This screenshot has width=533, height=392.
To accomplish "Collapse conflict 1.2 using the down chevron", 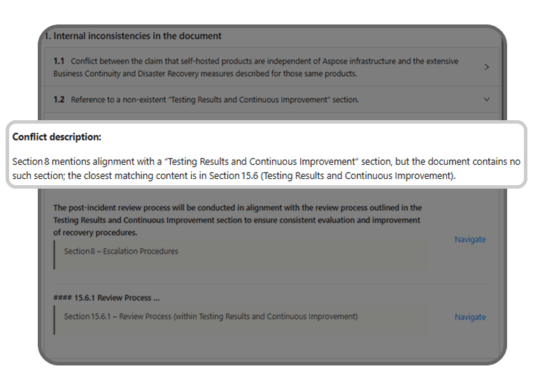I will pyautogui.click(x=487, y=99).
